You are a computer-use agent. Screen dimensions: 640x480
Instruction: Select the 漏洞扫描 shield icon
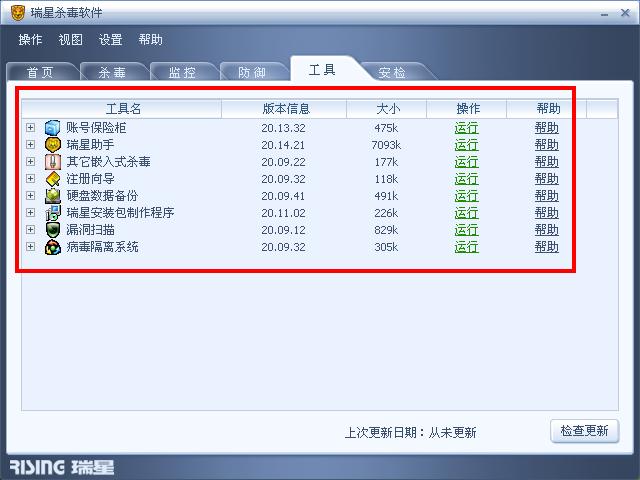pos(53,230)
